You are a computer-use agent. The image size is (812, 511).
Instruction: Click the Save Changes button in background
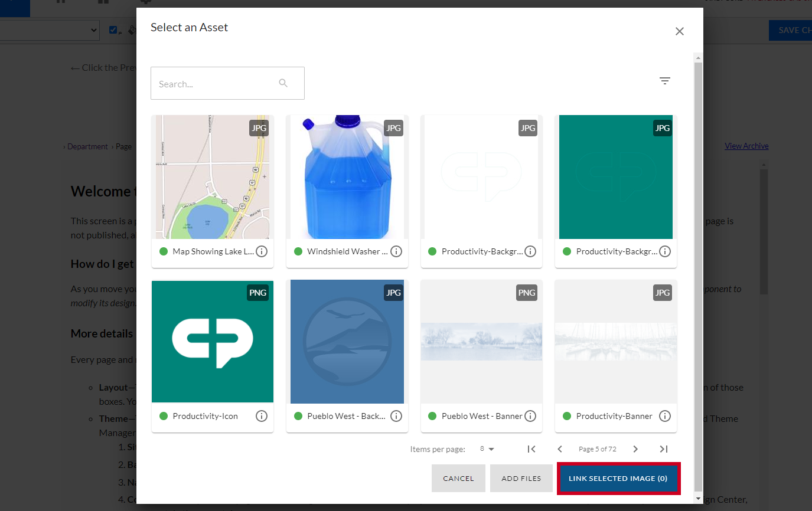[x=790, y=30]
